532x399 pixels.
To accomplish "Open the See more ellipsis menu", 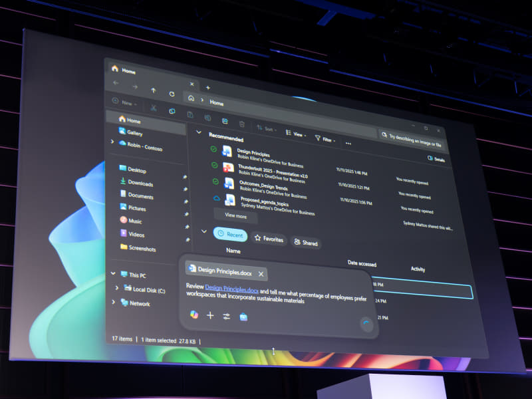I will 348,144.
